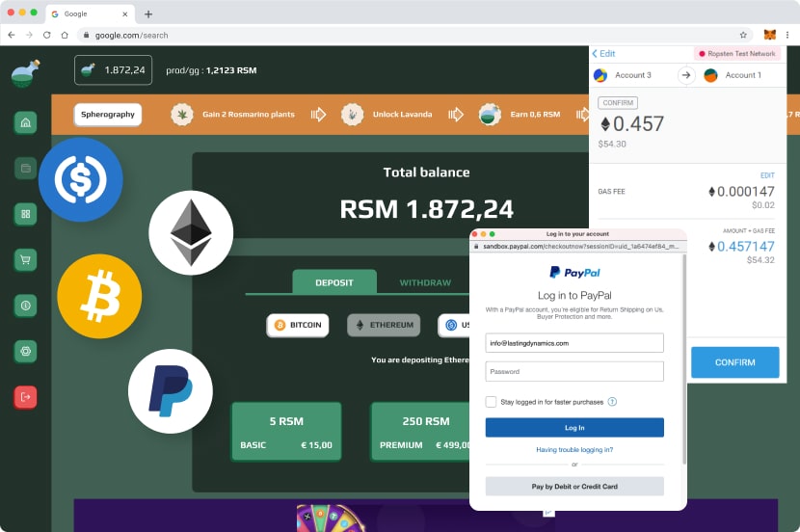Switch to the DEPOSIT tab

334,282
